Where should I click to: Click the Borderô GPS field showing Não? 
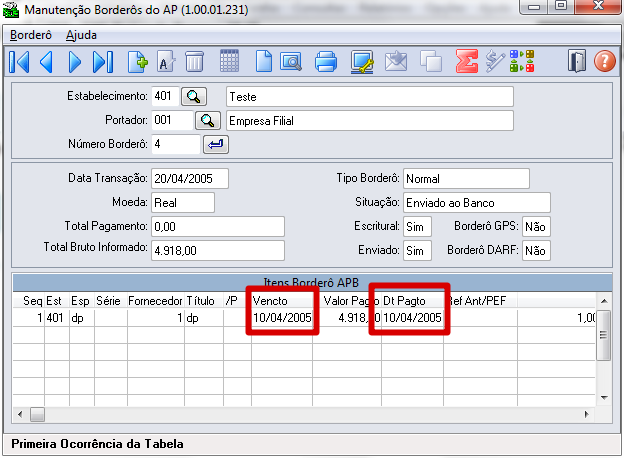click(536, 226)
